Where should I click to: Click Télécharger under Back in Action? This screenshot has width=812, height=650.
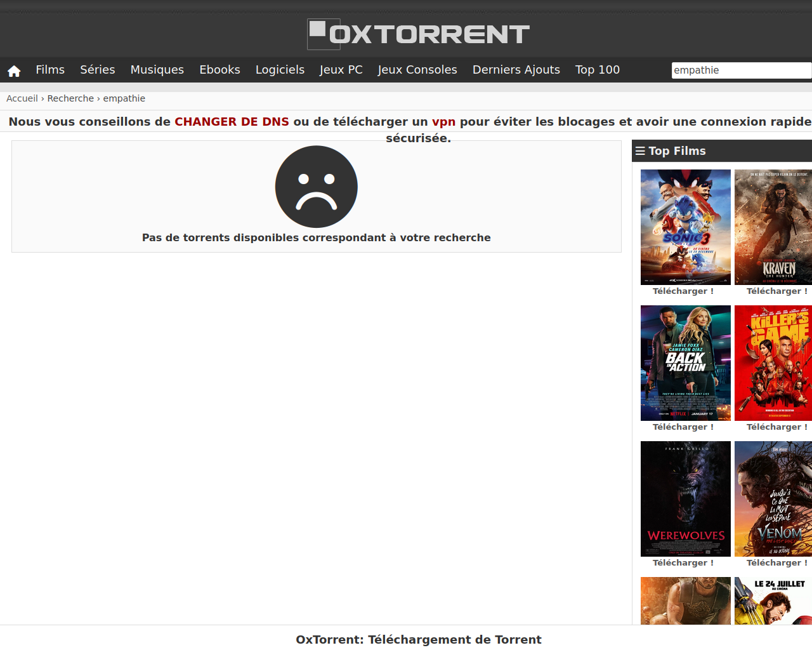(683, 427)
